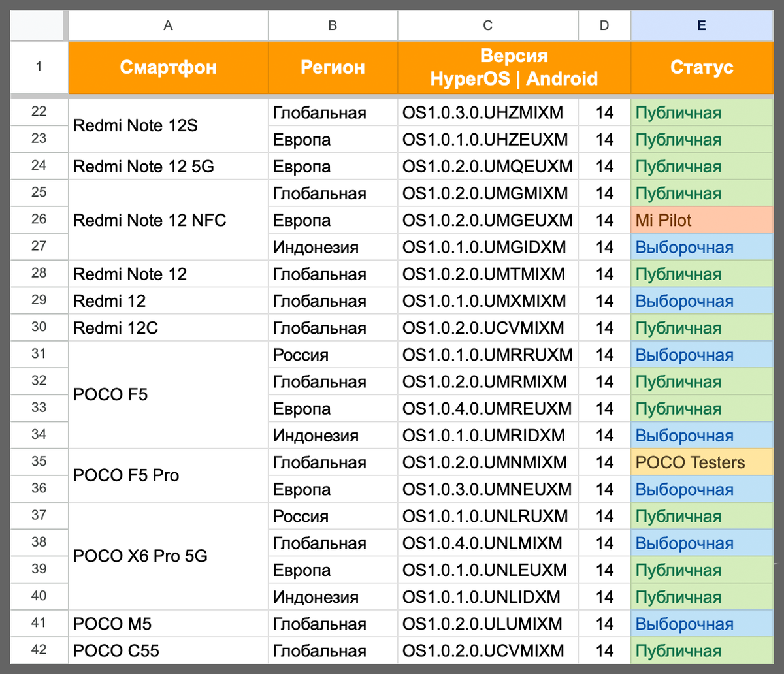Viewport: 784px width, 674px height.
Task: Click Публичная status in row 24
Action: coord(702,167)
